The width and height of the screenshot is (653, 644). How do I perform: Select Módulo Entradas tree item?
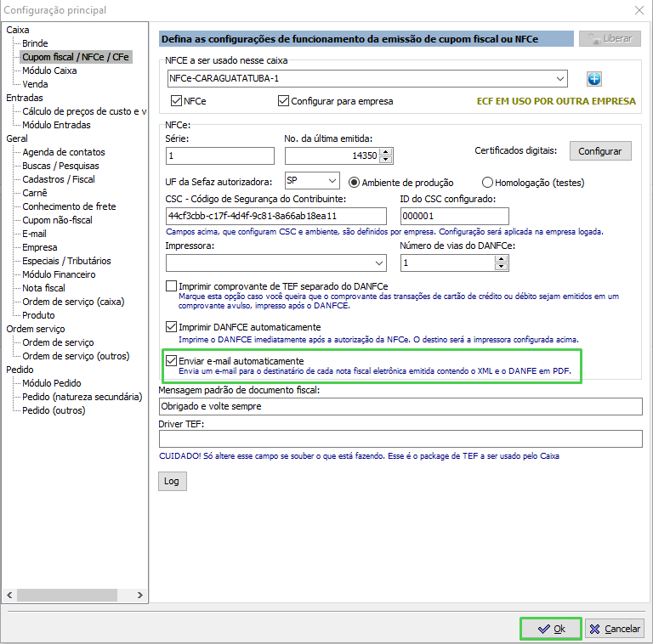(56, 125)
